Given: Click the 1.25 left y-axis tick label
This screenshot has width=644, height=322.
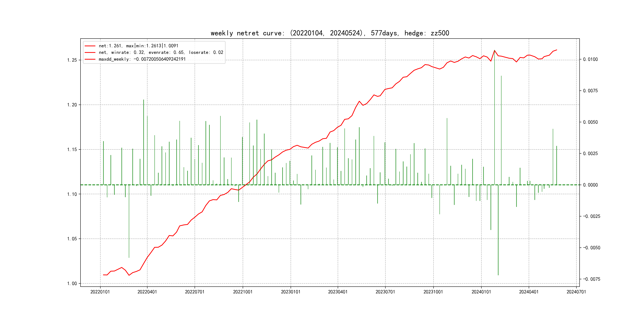Looking at the screenshot, I should (x=72, y=60).
